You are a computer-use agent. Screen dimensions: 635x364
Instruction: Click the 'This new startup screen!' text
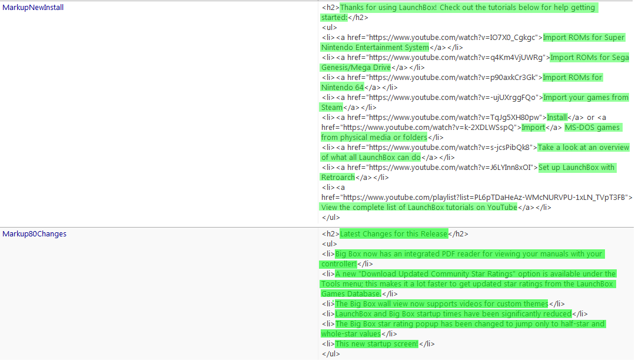coord(377,344)
